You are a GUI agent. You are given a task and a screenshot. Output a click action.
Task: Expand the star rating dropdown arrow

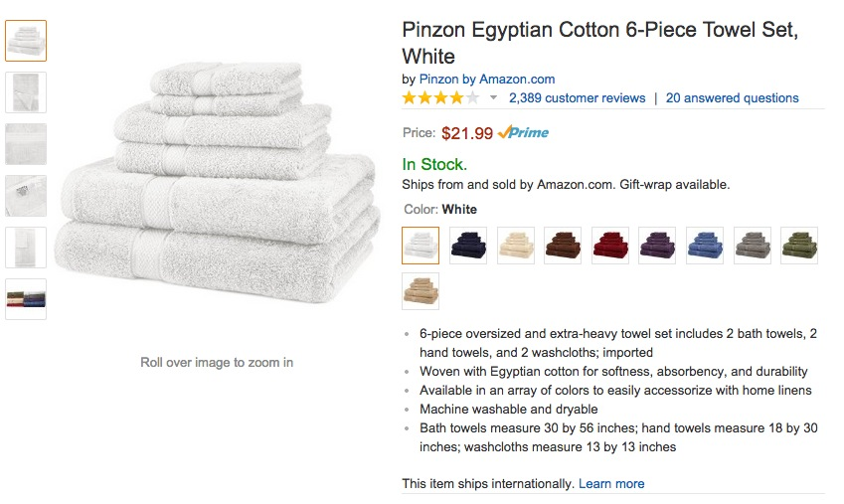click(494, 98)
